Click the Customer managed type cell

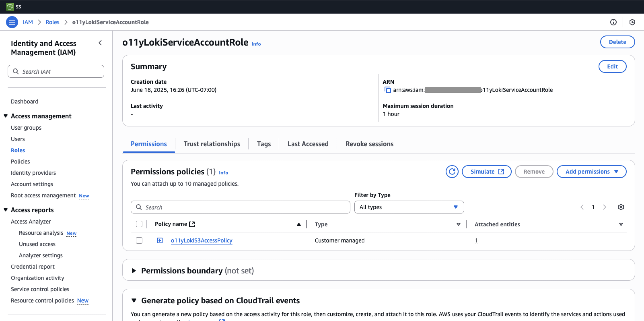pyautogui.click(x=340, y=240)
